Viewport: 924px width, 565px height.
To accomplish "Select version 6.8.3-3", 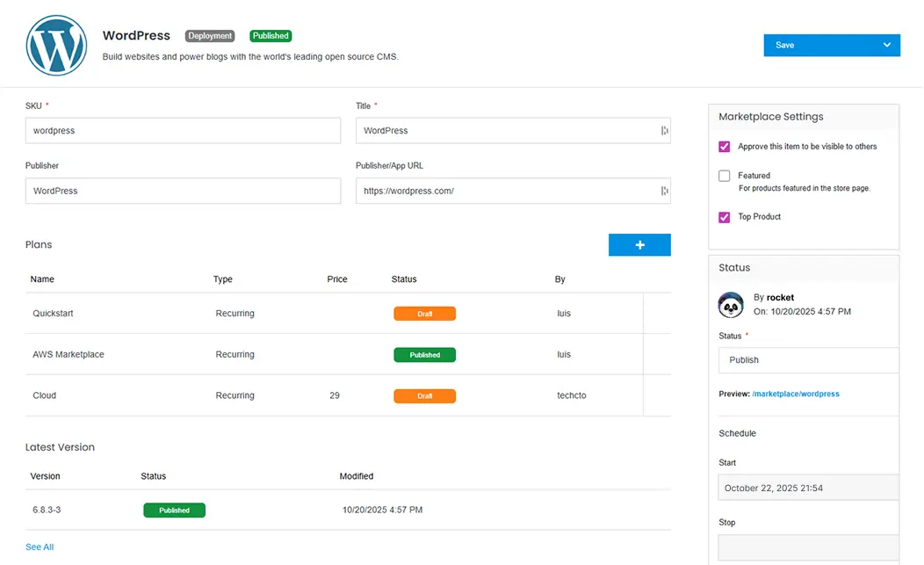I will [x=47, y=510].
